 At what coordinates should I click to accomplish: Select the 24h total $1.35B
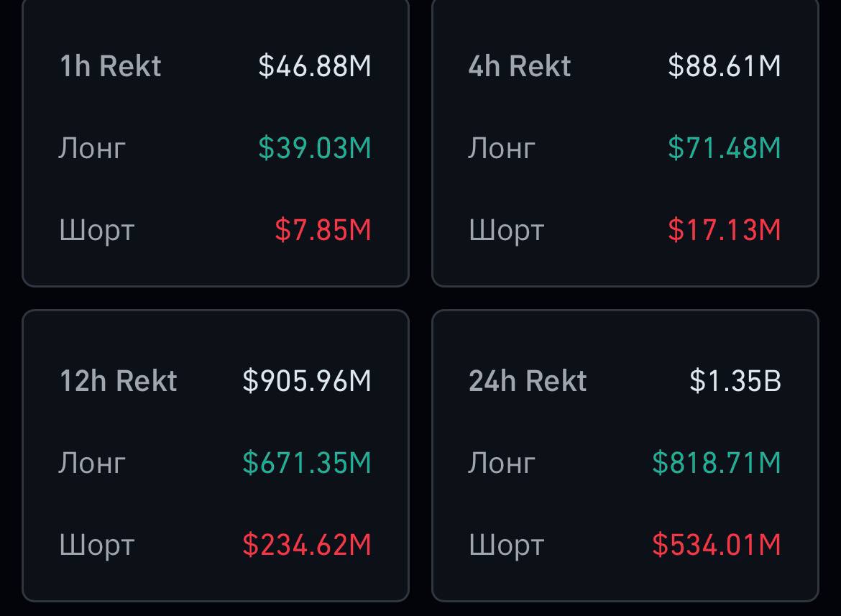(735, 381)
